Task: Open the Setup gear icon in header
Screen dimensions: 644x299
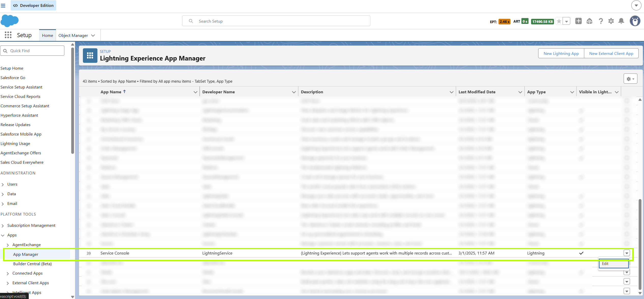Action: click(611, 21)
